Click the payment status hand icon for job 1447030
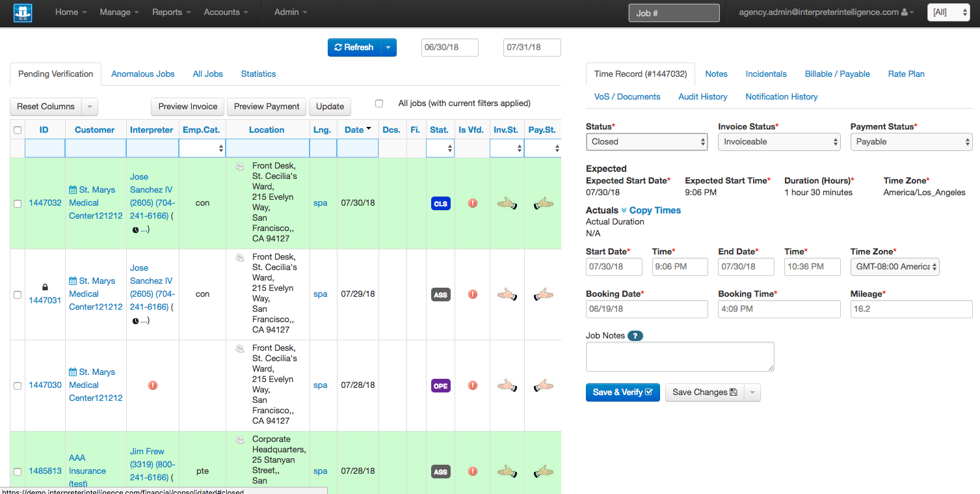The image size is (980, 494). point(543,385)
